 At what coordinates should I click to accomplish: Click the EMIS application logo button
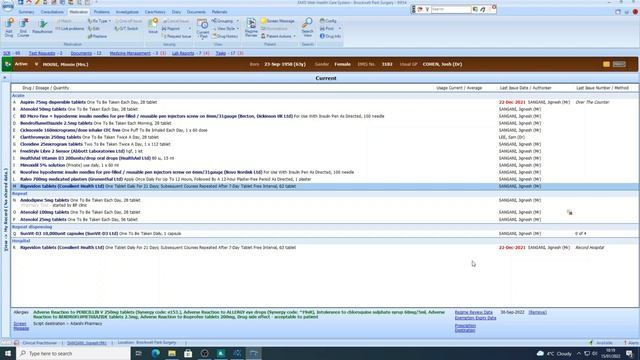(8, 6)
